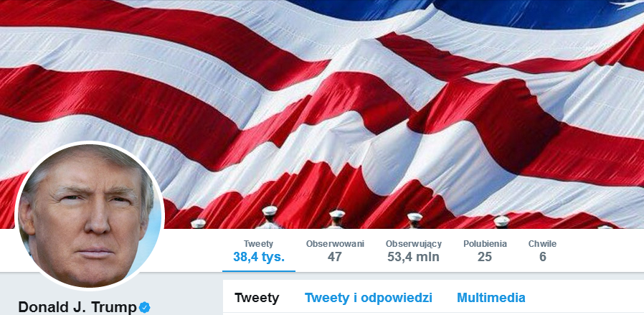
Task: Click the 6 moments count
Action: click(x=543, y=257)
